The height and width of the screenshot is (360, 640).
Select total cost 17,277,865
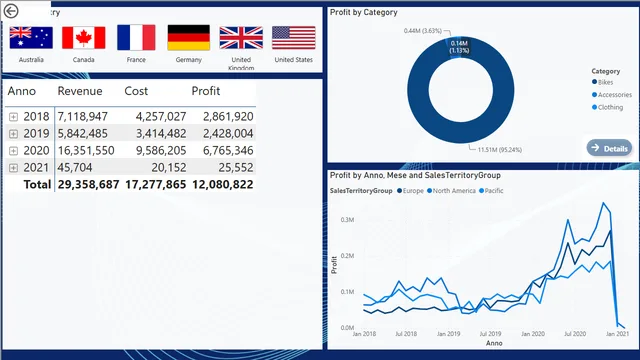click(156, 184)
